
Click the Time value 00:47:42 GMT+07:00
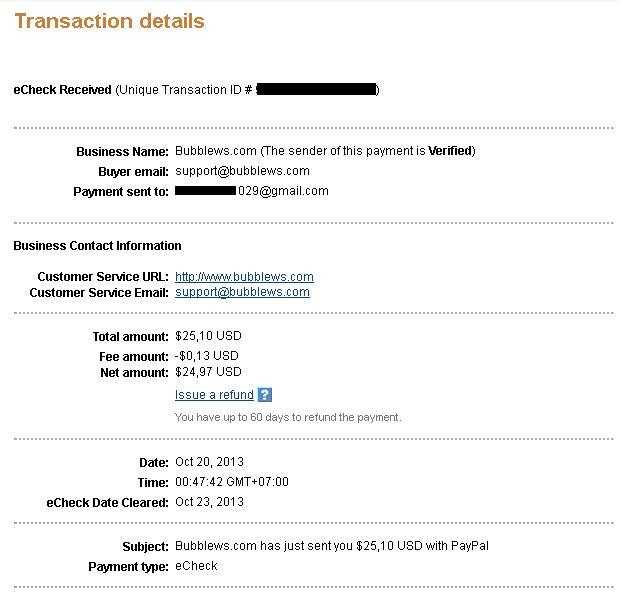click(231, 482)
